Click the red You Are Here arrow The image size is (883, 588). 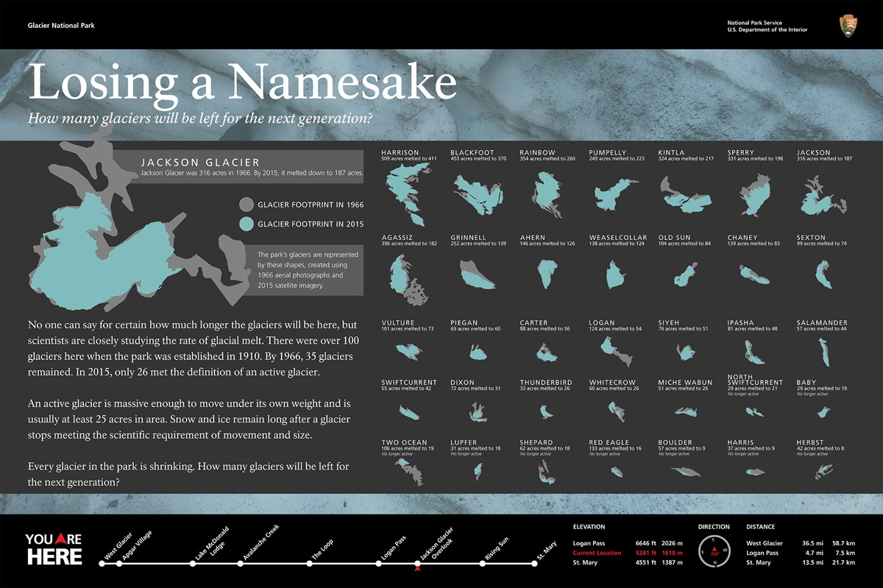(x=62, y=539)
